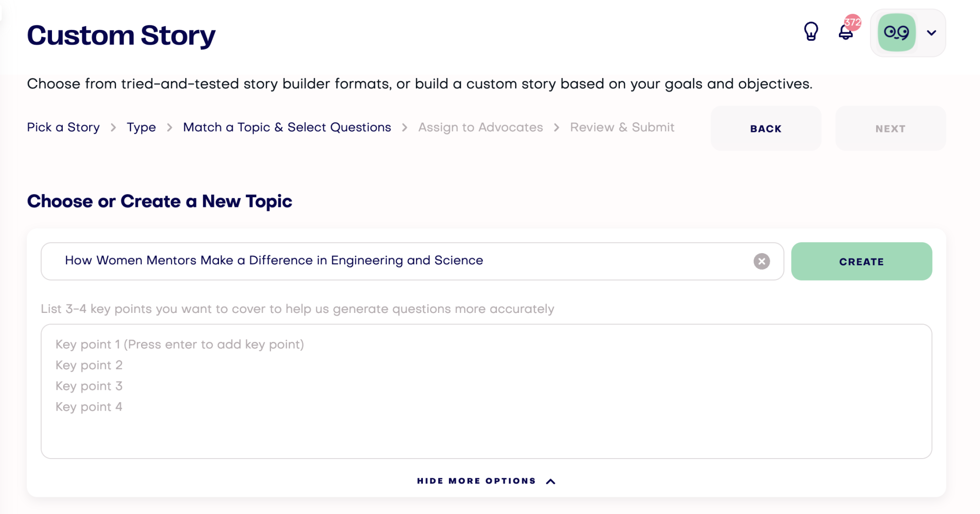980x514 pixels.
Task: Select Match a Topic & Select Questions step
Action: [287, 128]
